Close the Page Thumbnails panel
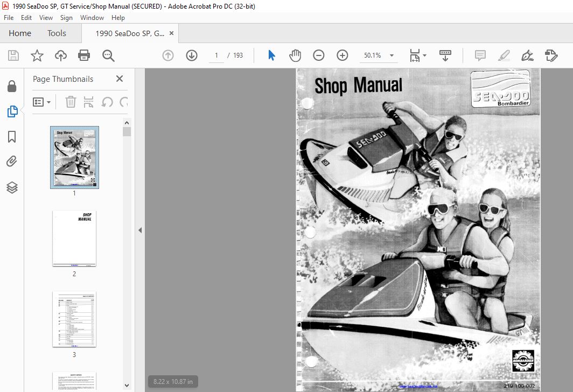The image size is (573, 392). (120, 79)
